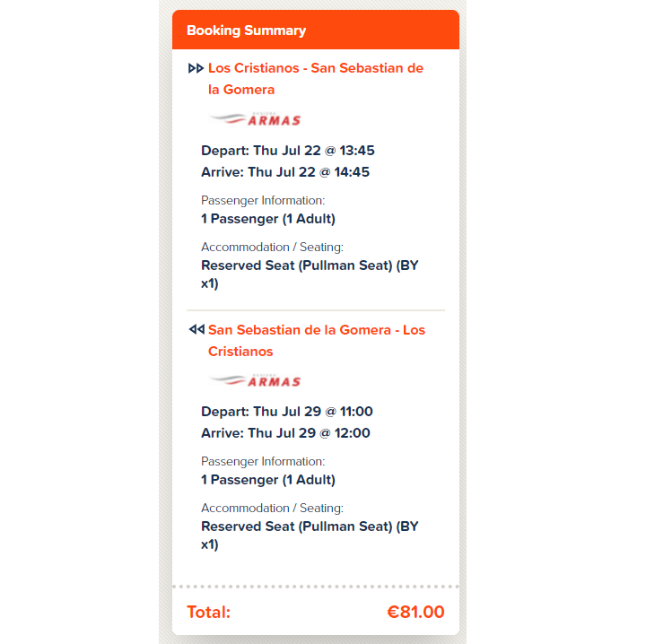Click the €81.00 total price
646x644 pixels.
click(x=415, y=613)
